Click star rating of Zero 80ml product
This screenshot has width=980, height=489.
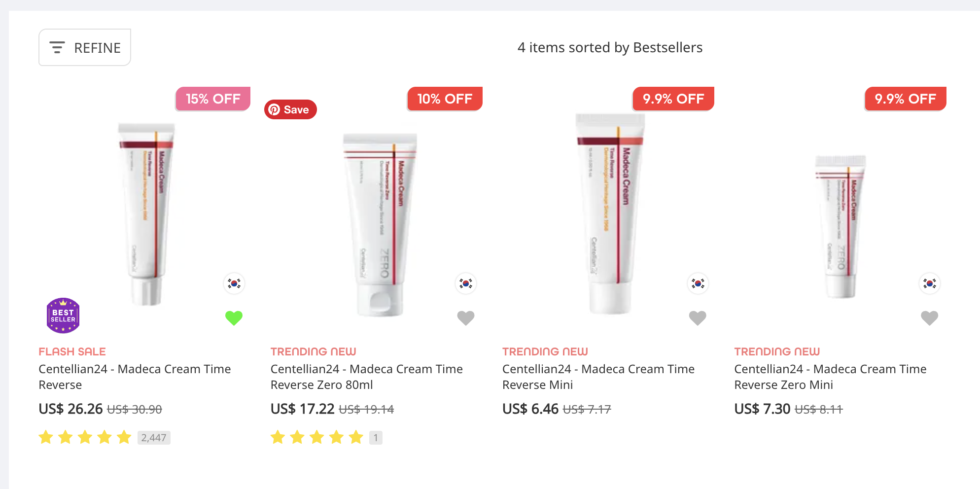tap(316, 437)
